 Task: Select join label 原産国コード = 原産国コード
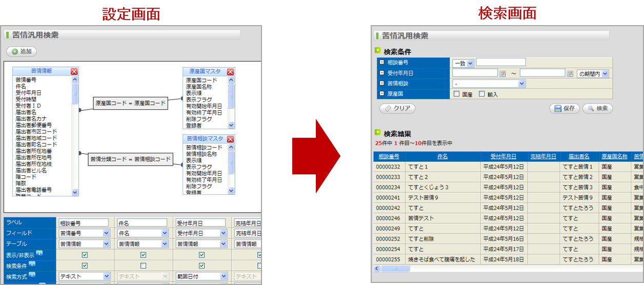point(131,103)
